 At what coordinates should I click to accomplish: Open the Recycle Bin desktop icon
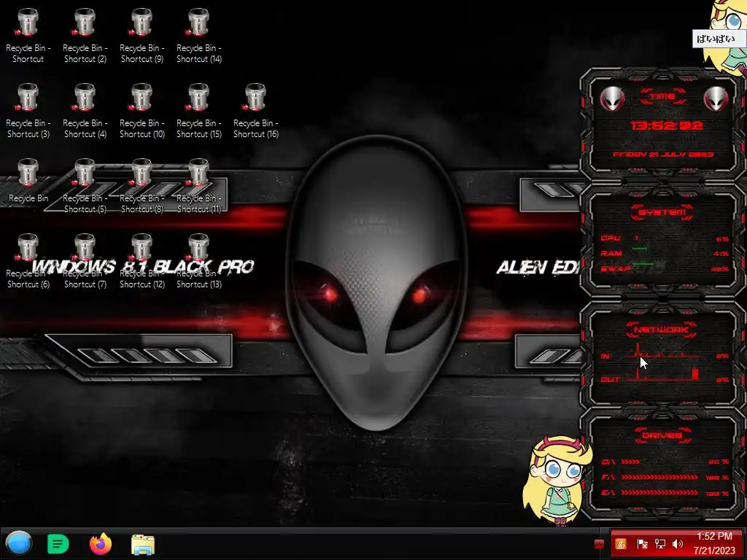coord(28,181)
